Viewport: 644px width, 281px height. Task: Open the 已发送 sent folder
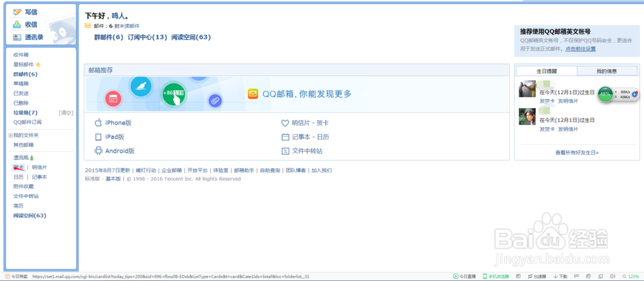click(x=21, y=93)
